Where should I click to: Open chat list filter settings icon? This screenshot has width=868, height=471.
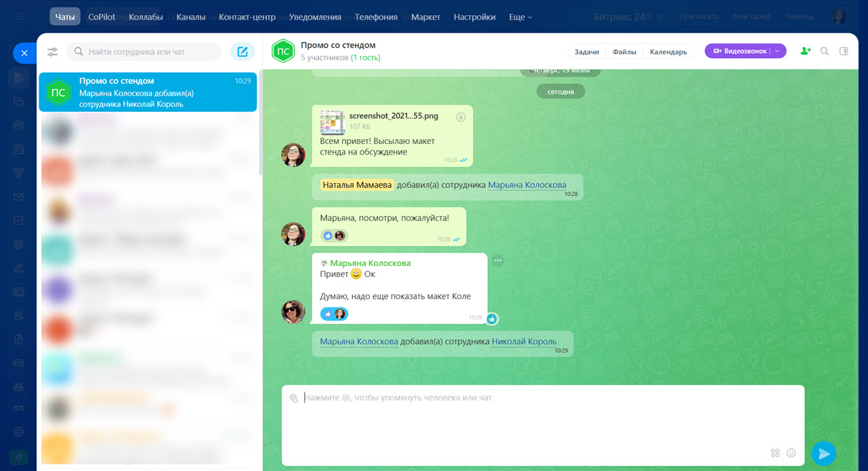coord(53,52)
